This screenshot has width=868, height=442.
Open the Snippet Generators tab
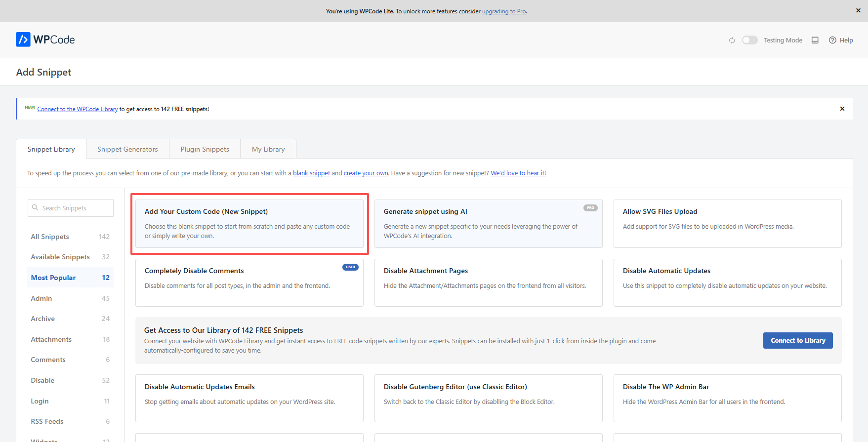click(127, 149)
